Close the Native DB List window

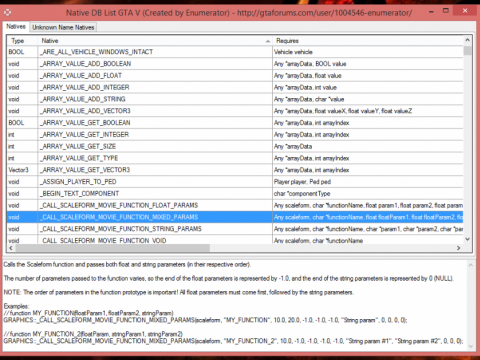tap(465, 11)
